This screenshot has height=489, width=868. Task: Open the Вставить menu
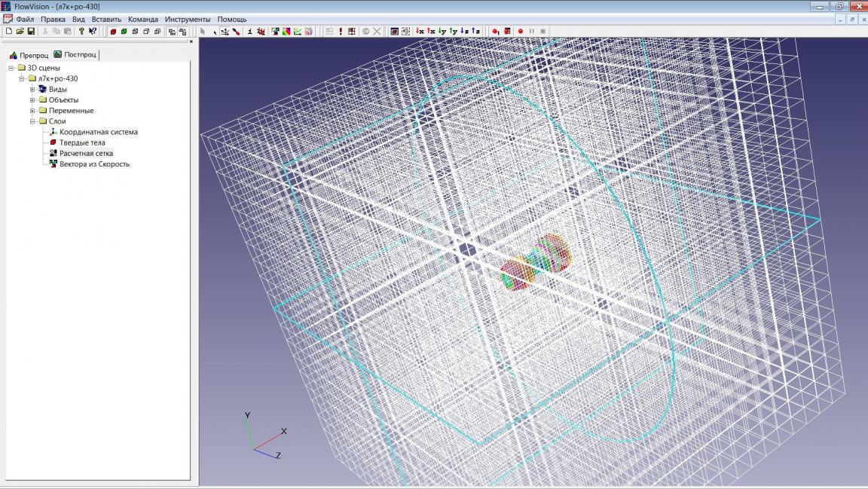pyautogui.click(x=106, y=19)
